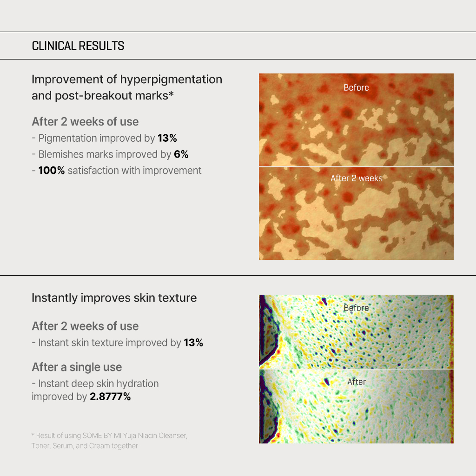Select the hyperpigmentation improvement heading
Image resolution: width=476 pixels, height=476 pixels.
126,87
